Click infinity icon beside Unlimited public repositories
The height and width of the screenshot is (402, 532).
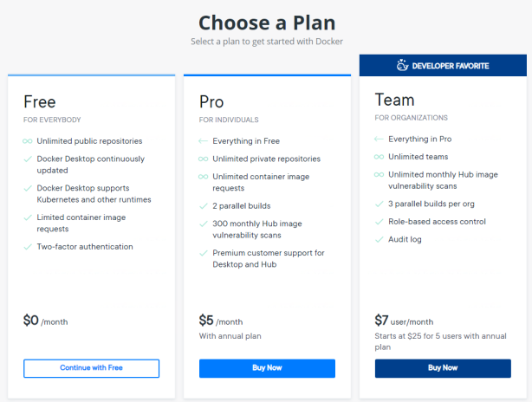pyautogui.click(x=29, y=141)
